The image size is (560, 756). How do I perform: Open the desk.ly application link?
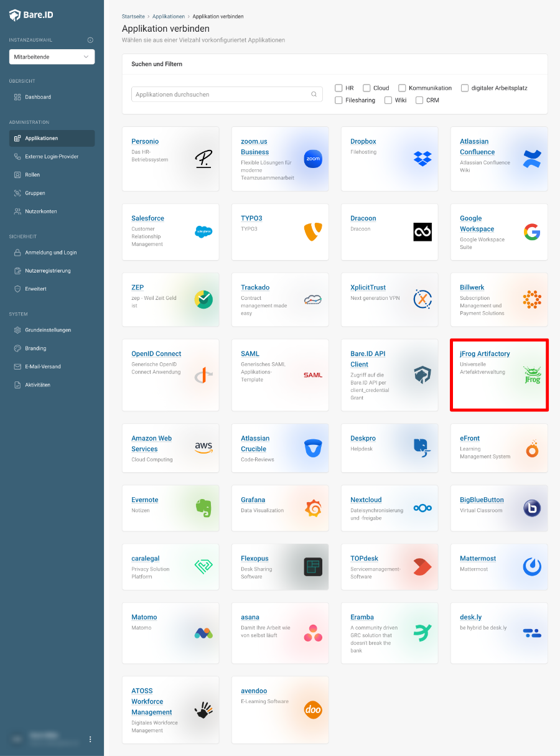470,617
